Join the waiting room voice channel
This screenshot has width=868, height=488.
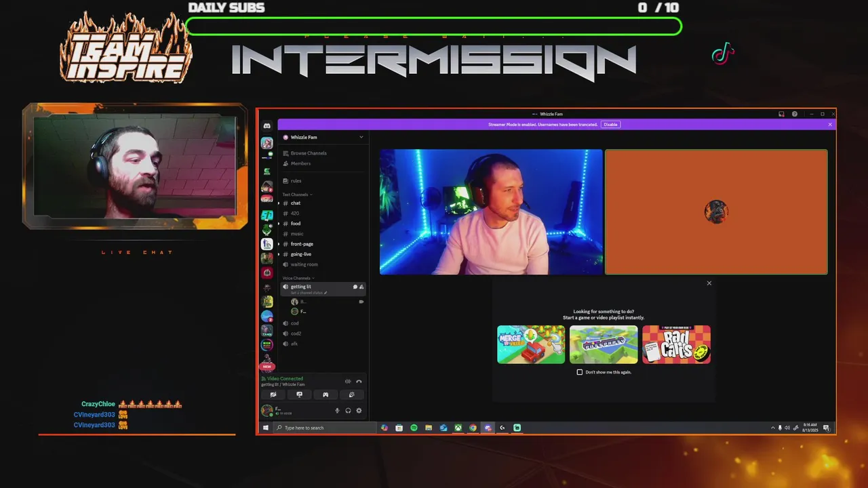tap(323, 264)
